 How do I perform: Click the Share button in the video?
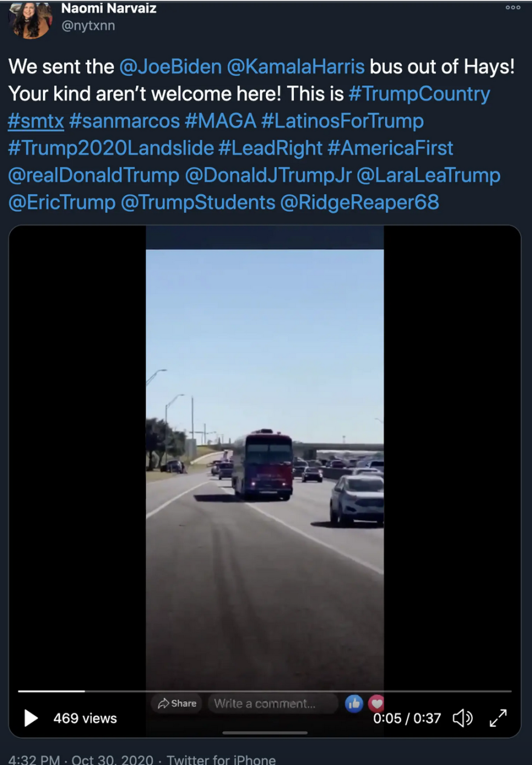pos(177,703)
